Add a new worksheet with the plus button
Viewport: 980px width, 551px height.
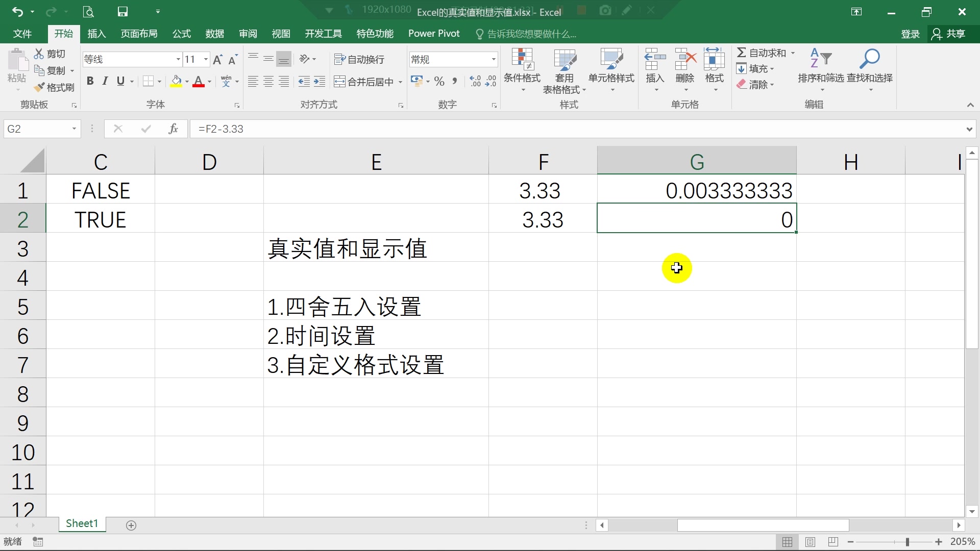pyautogui.click(x=131, y=524)
